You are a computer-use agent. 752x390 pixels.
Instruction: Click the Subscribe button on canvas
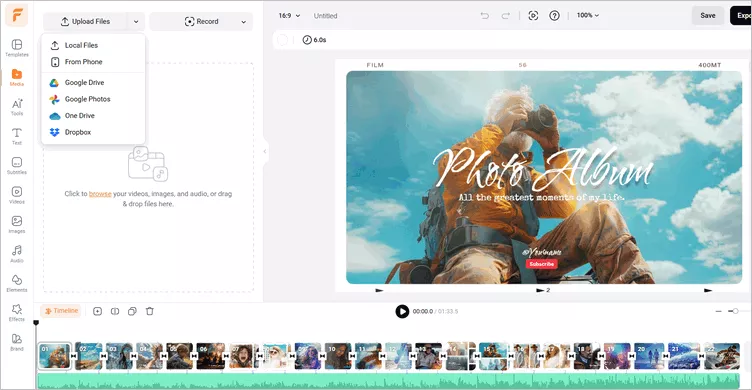[x=541, y=264]
